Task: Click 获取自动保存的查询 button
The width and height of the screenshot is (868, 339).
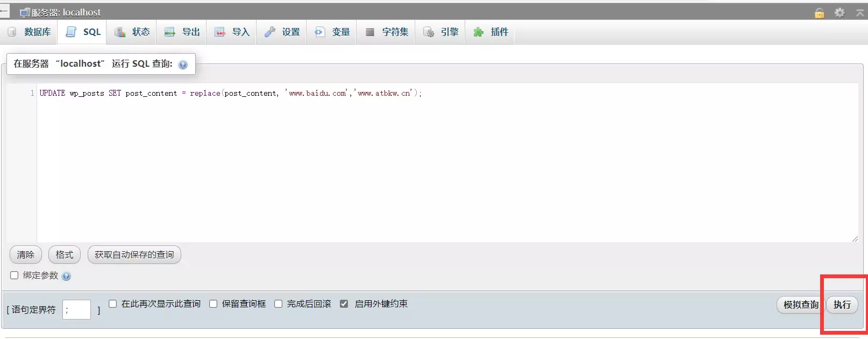Action: (134, 255)
